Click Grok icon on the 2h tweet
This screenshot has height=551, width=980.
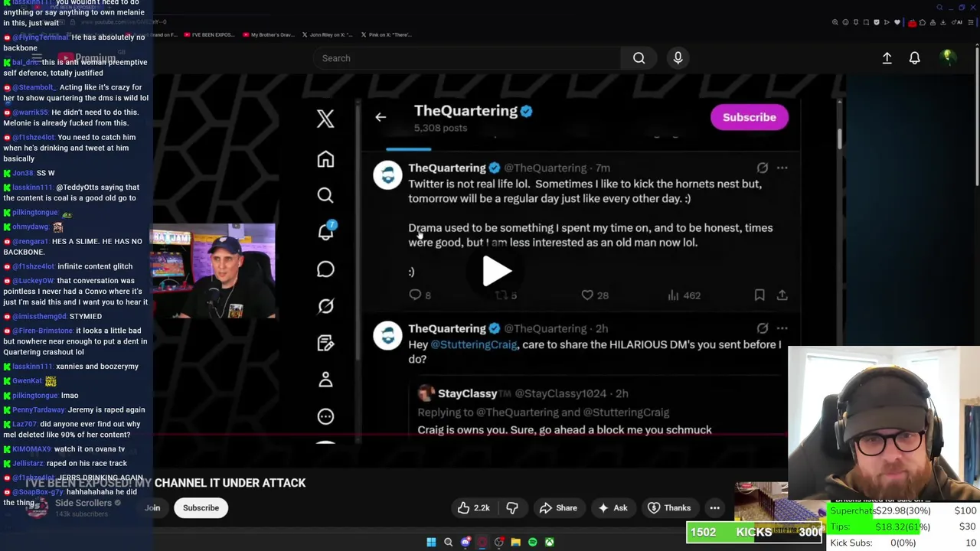[x=763, y=328]
